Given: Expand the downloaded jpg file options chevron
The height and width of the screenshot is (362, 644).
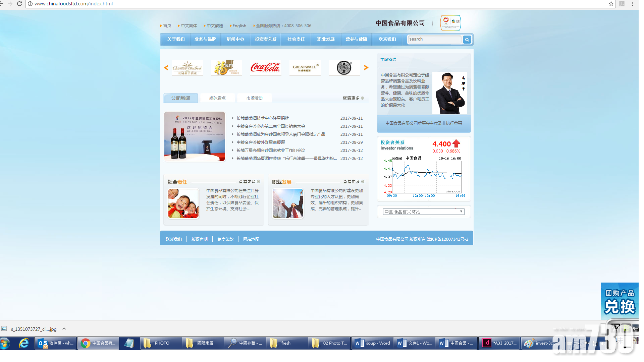Looking at the screenshot, I should pyautogui.click(x=64, y=329).
